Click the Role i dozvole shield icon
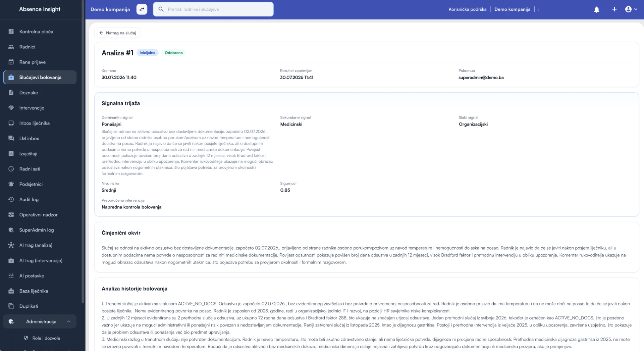Image resolution: width=644 pixels, height=351 pixels. pyautogui.click(x=26, y=338)
